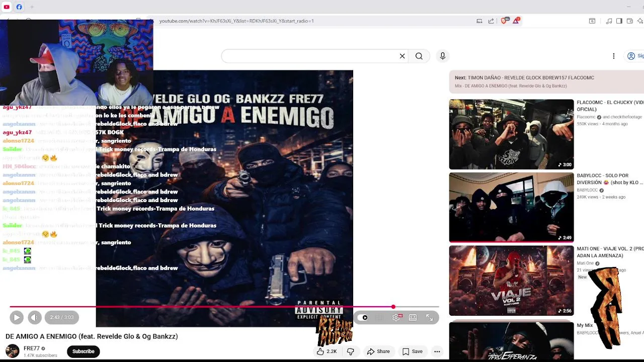Open the Leo AI sparkle icon
Image resolution: width=644 pixels, height=362 pixels.
pos(640,21)
